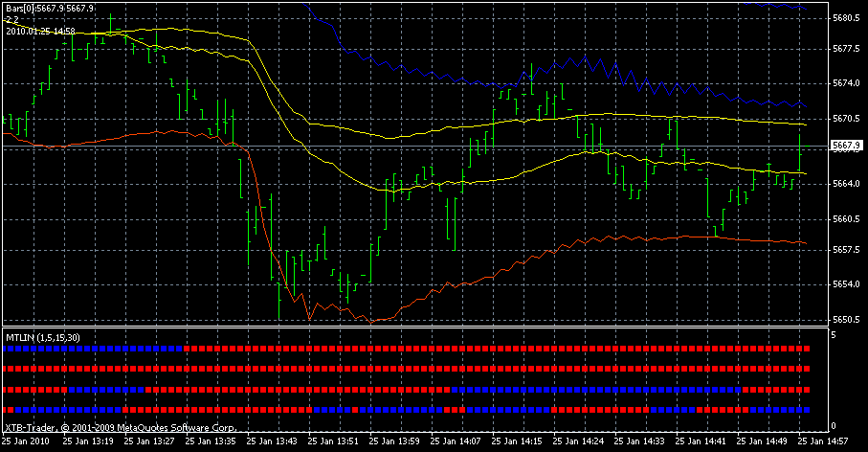Click the MTLIN scale value 0

[x=834, y=426]
